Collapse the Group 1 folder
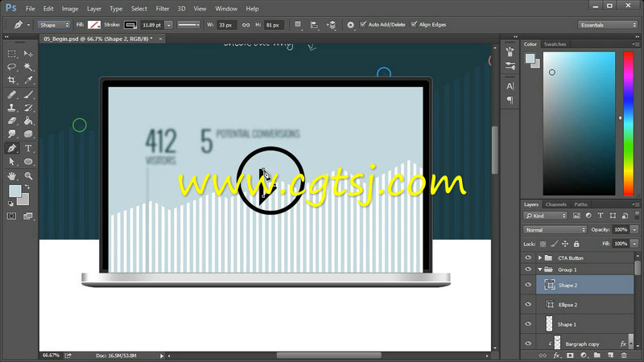 point(540,269)
